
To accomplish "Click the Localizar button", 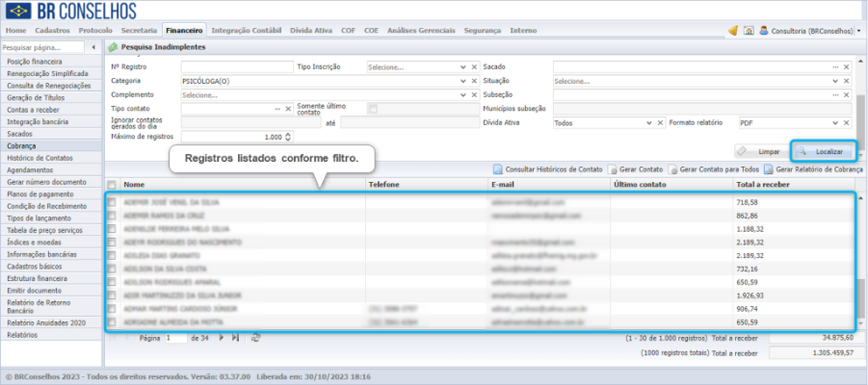I will click(824, 151).
